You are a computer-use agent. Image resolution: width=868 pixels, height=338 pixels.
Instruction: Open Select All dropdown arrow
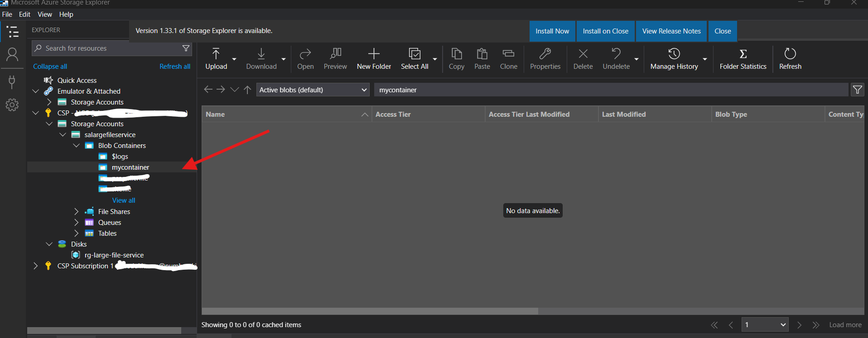pos(435,59)
